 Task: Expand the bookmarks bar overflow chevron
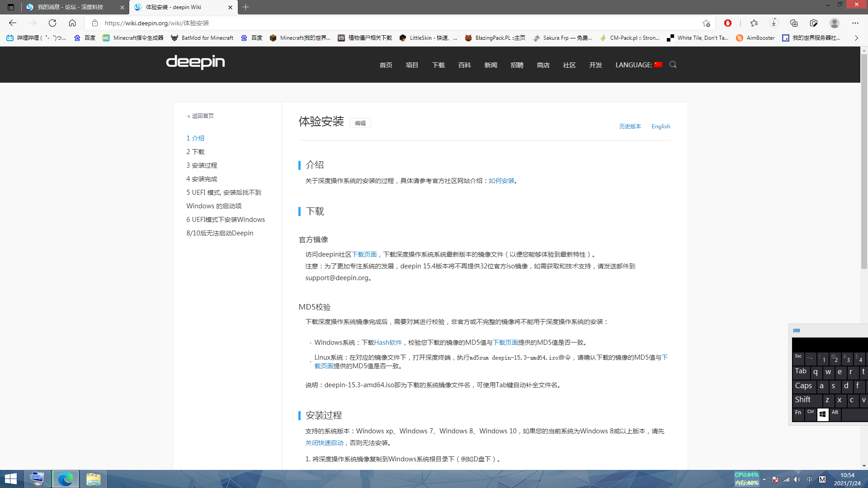pyautogui.click(x=856, y=38)
